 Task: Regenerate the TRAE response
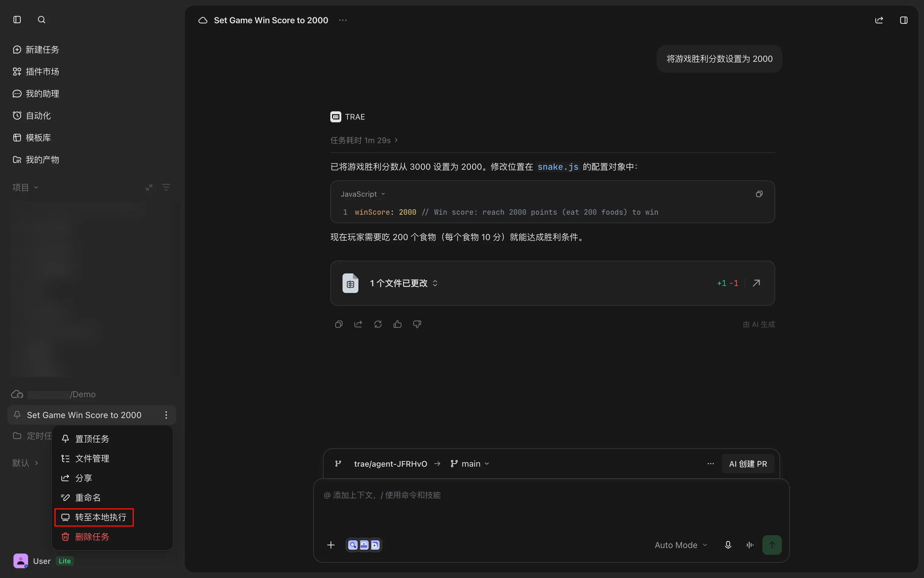pos(378,324)
